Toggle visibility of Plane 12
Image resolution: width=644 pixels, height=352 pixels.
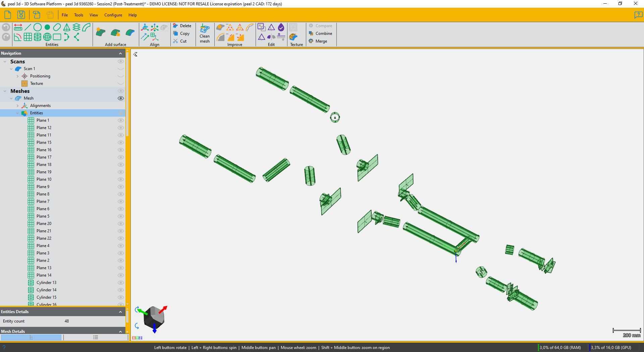[120, 128]
